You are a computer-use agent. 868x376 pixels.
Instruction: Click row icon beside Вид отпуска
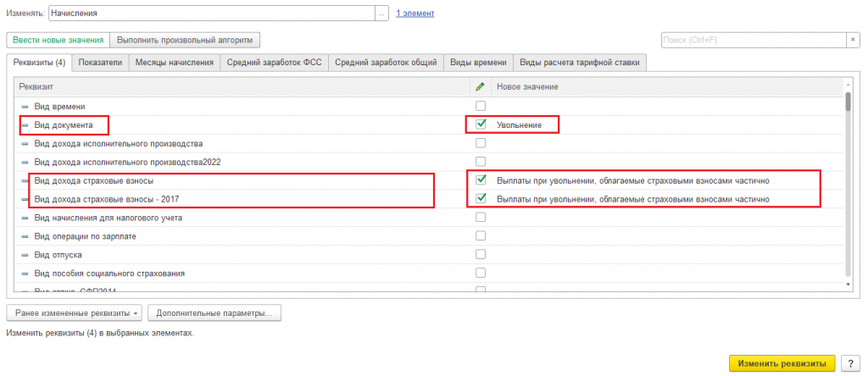pos(25,255)
